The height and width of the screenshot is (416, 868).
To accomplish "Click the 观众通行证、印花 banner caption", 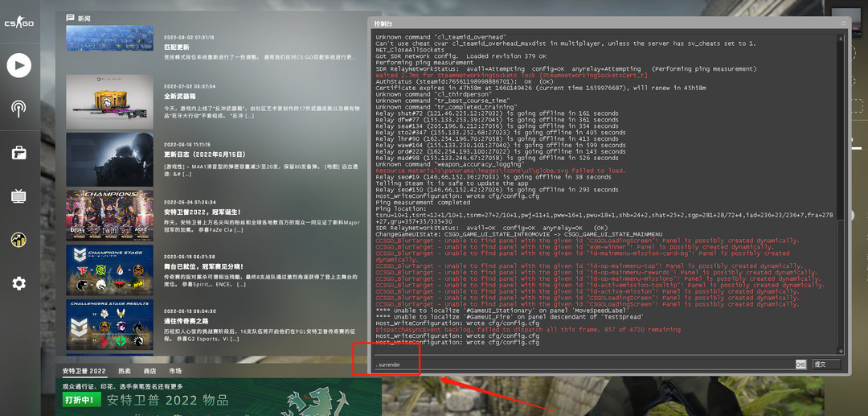I will pos(122,387).
